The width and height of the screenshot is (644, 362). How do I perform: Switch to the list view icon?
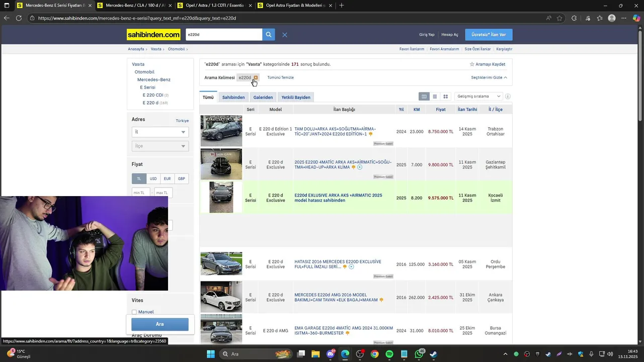pos(435,97)
